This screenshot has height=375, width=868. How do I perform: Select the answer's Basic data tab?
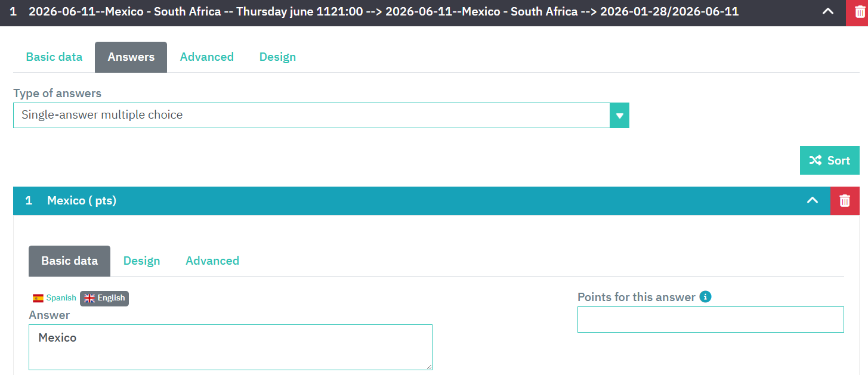69,261
